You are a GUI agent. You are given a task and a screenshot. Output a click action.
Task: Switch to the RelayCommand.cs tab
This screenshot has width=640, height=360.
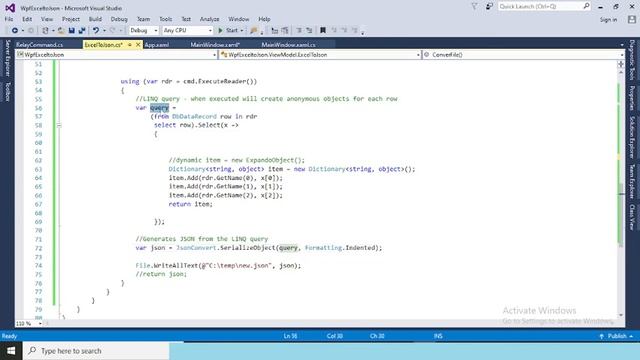40,45
